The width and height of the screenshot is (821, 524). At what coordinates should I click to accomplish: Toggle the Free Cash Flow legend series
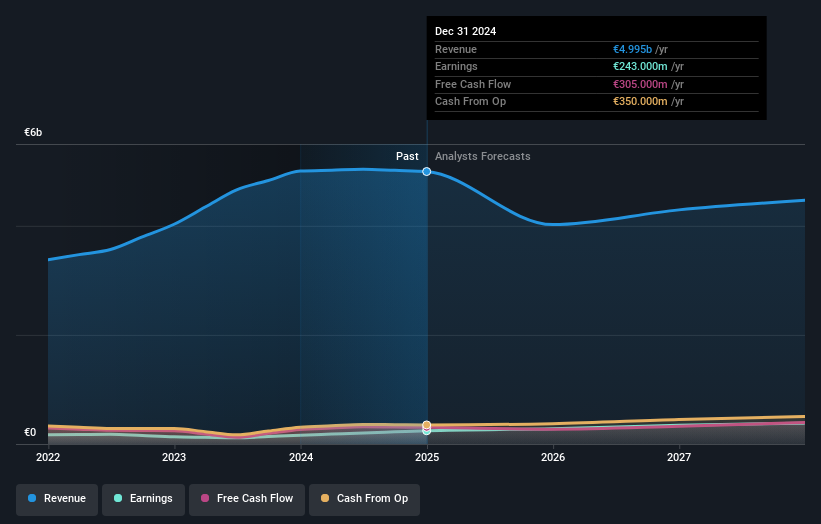point(247,499)
